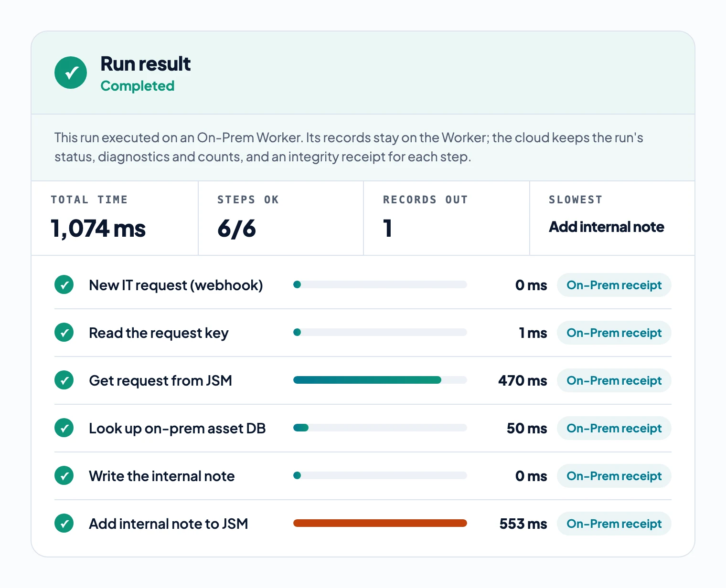Click the duration bar for Read the request key
The image size is (726, 588).
[x=380, y=332]
